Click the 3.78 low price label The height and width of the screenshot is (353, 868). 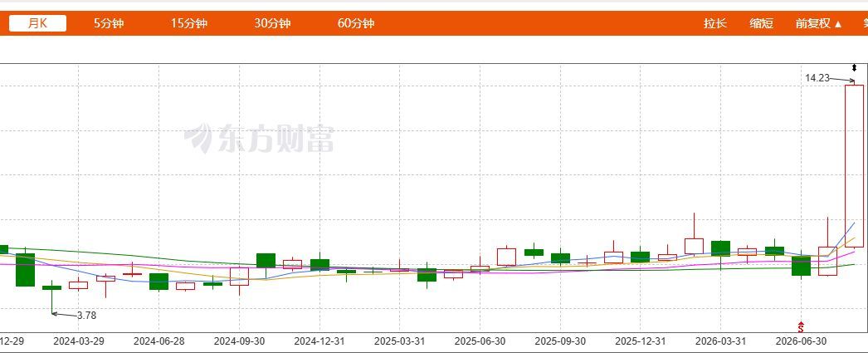pos(86,316)
